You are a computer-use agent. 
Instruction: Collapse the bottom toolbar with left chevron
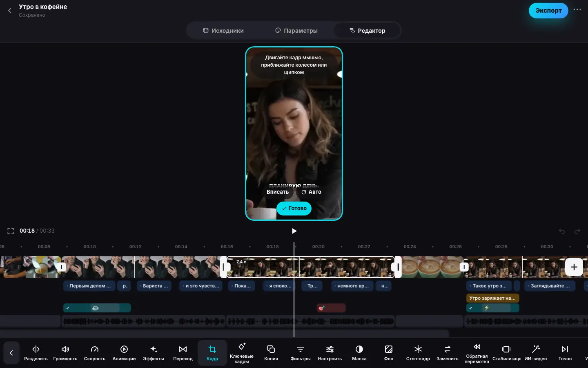pyautogui.click(x=11, y=353)
